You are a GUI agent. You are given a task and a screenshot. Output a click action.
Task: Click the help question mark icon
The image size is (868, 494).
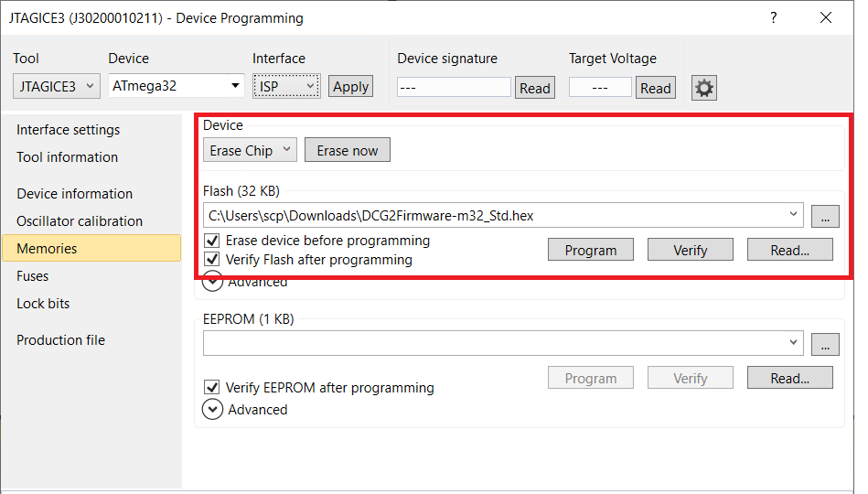click(x=774, y=18)
